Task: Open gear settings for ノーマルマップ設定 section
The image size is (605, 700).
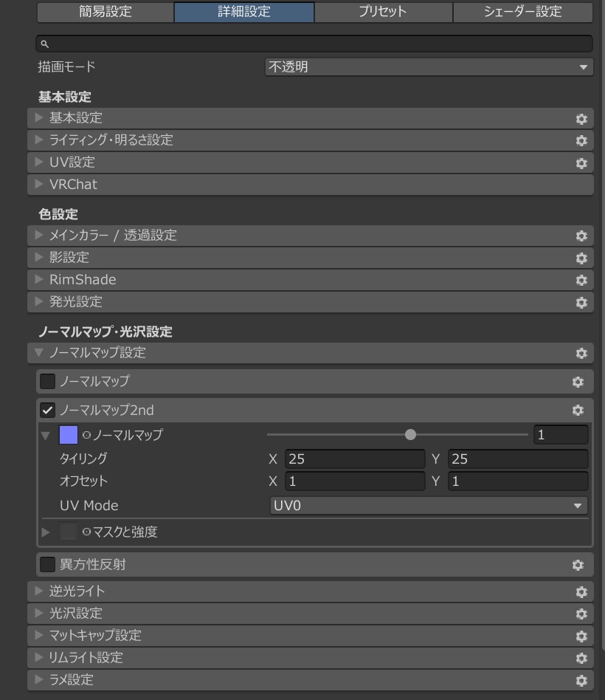Action: pyautogui.click(x=581, y=353)
